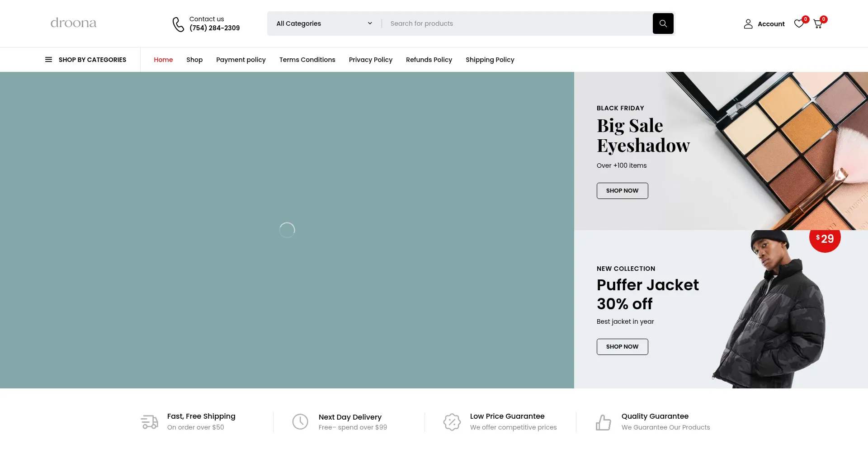Viewport: 868px width, 449px height.
Task: Open the shopping cart icon
Action: 817,24
